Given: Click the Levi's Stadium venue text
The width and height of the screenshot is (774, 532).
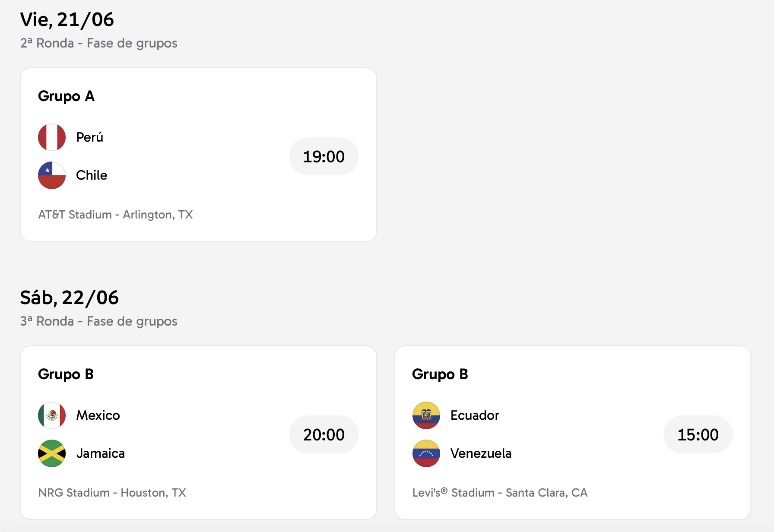Looking at the screenshot, I should tap(500, 493).
